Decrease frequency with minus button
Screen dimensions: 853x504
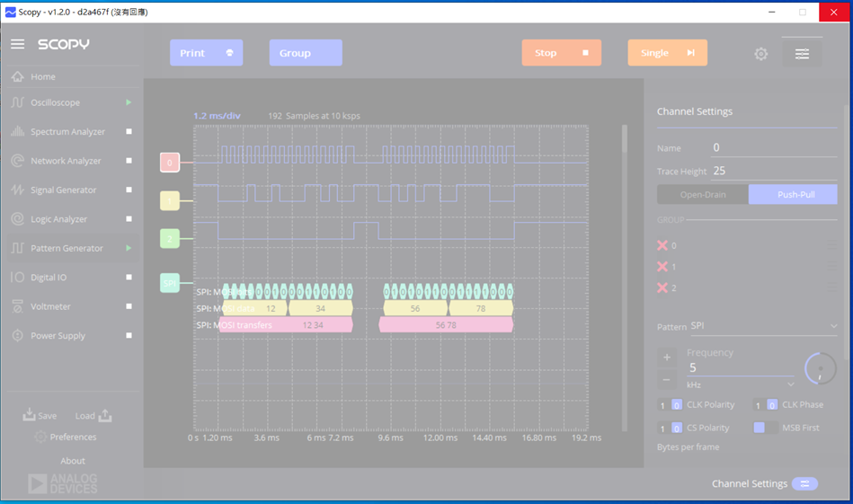tap(667, 379)
